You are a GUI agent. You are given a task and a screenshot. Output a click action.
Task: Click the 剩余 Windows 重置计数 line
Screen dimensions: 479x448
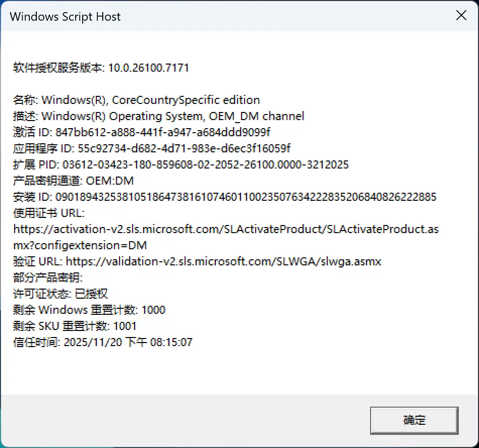pyautogui.click(x=89, y=310)
